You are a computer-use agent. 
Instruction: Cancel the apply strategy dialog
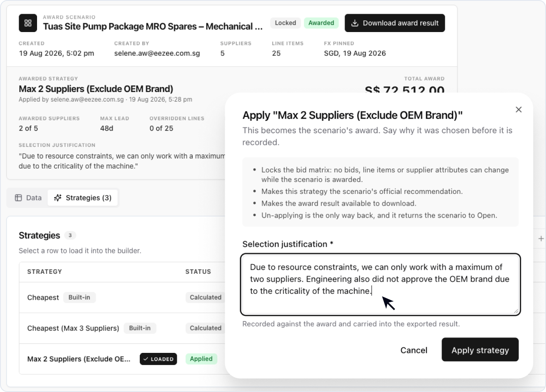click(414, 350)
